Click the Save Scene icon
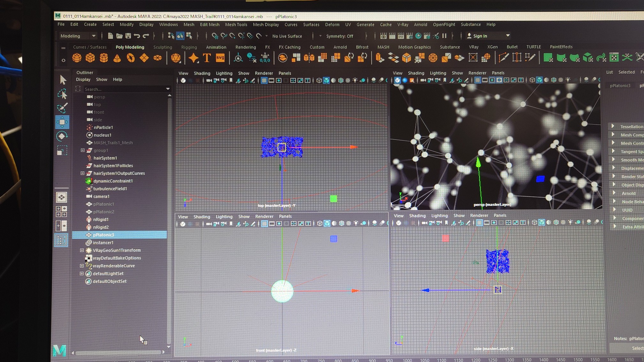Image resolution: width=644 pixels, height=362 pixels. [x=128, y=36]
